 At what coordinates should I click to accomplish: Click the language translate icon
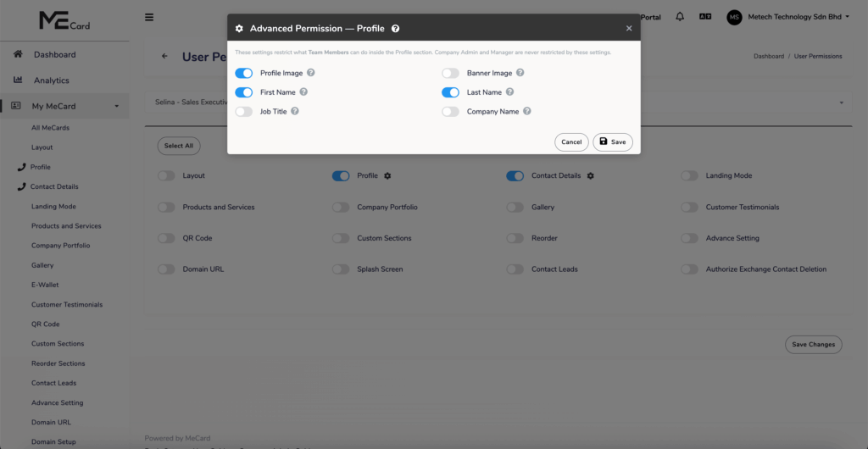tap(704, 17)
